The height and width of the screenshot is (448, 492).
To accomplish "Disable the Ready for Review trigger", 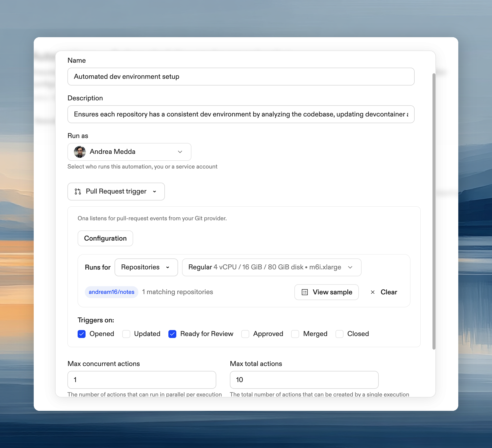I will (172, 334).
